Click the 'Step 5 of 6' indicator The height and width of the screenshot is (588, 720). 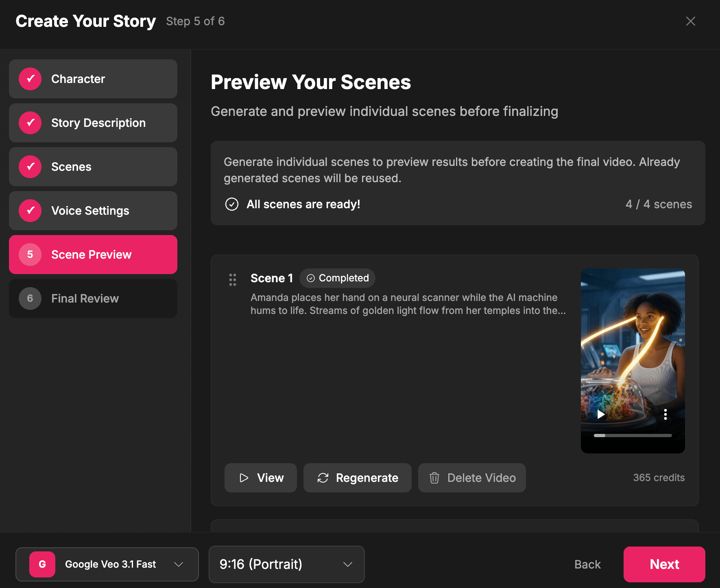[x=195, y=21]
